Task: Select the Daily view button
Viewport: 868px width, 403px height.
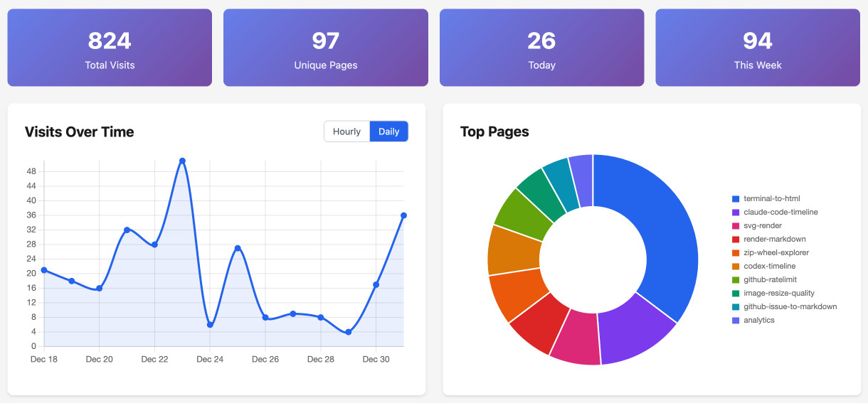Action: click(388, 131)
